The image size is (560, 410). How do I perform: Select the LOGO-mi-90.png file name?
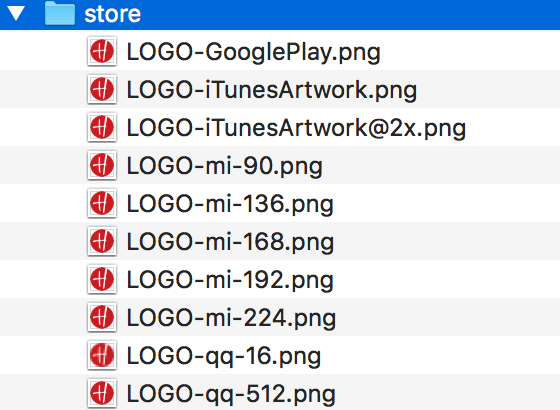(225, 166)
